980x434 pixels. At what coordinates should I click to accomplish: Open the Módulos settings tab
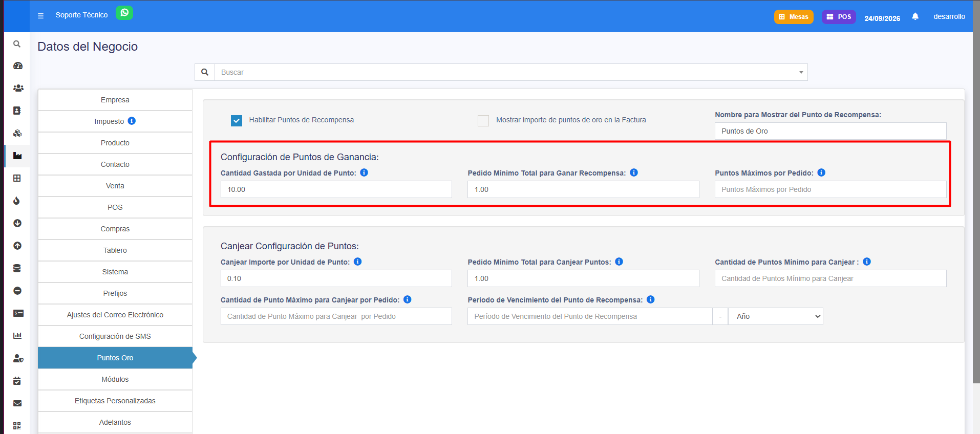click(x=115, y=379)
